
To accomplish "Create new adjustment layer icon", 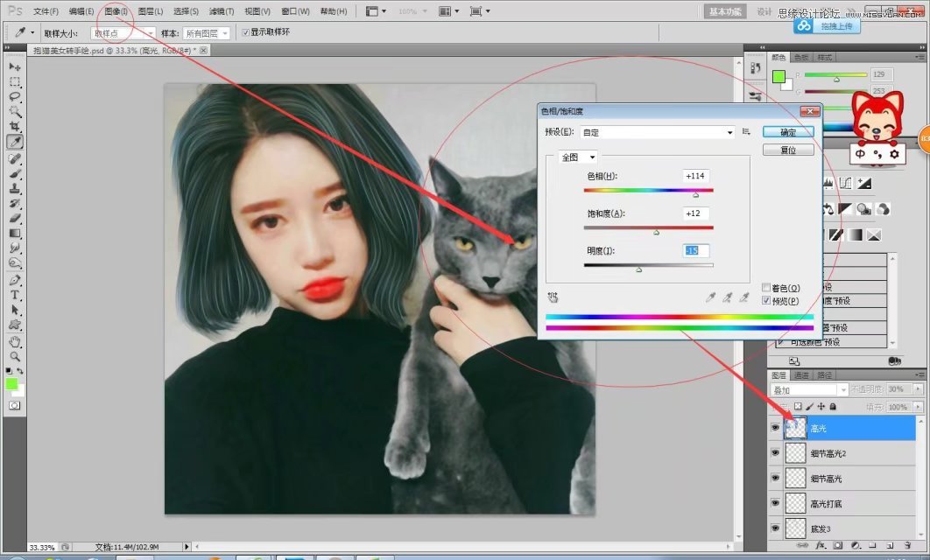I will [856, 545].
